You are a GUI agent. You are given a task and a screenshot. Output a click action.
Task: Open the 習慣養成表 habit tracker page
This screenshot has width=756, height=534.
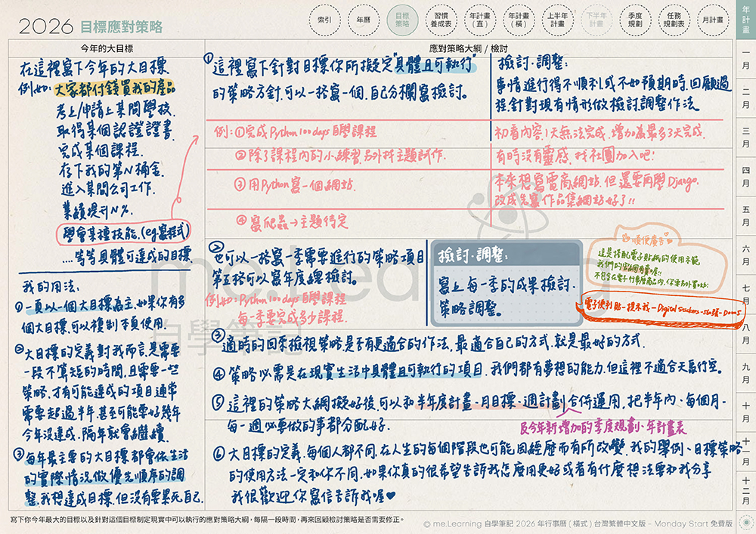click(443, 20)
